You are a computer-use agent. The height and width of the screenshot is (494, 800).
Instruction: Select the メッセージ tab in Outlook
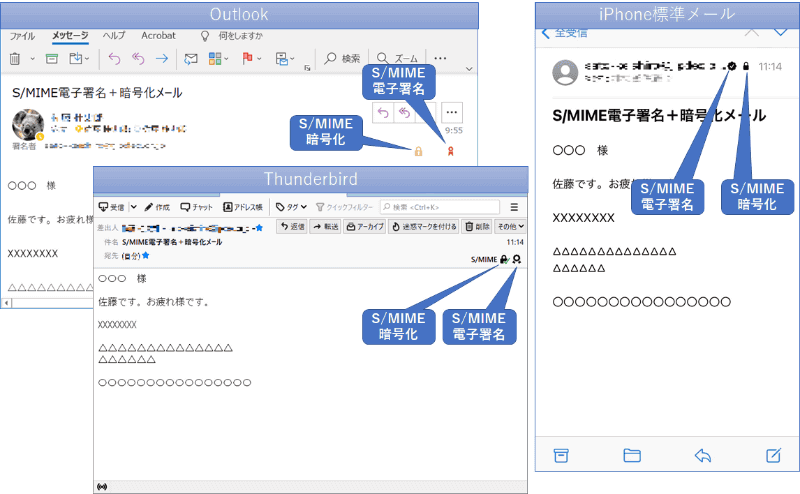coord(70,35)
